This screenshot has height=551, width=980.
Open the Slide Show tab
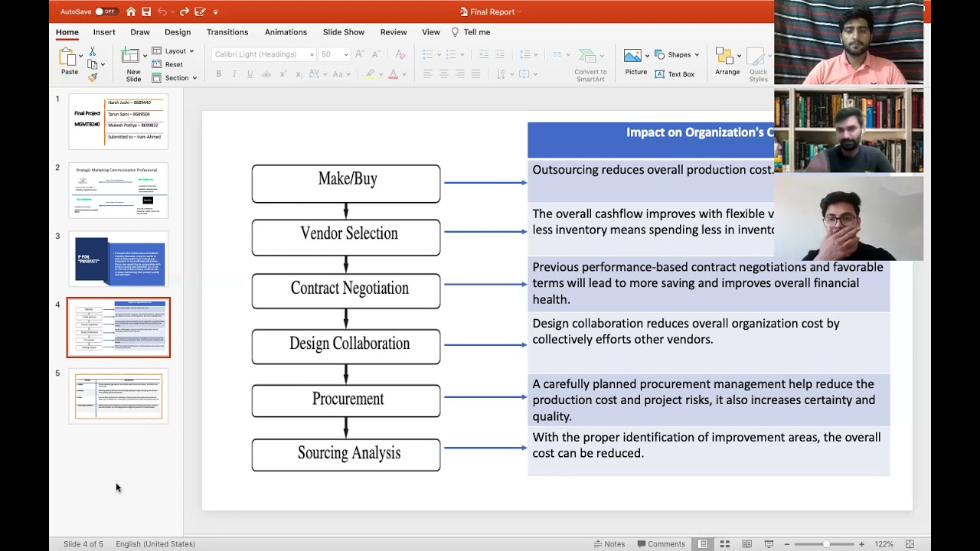tap(344, 32)
